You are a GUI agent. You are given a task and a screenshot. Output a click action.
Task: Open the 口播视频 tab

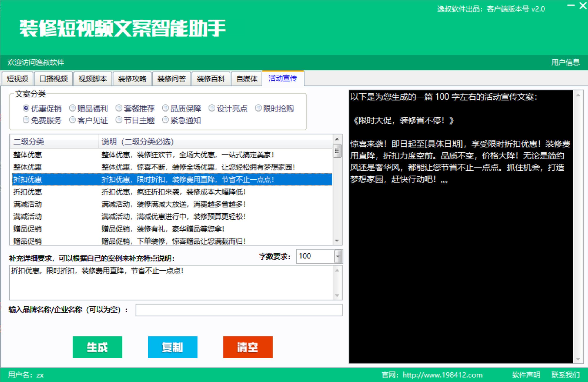(53, 79)
